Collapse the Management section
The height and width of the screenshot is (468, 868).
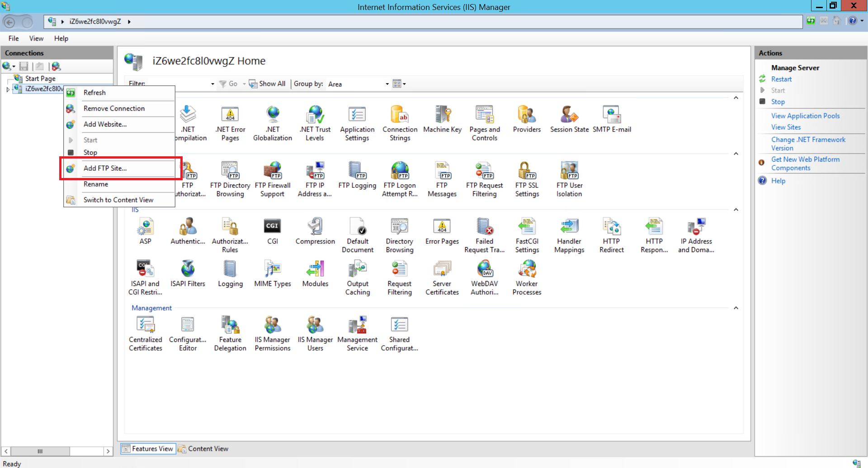(736, 308)
